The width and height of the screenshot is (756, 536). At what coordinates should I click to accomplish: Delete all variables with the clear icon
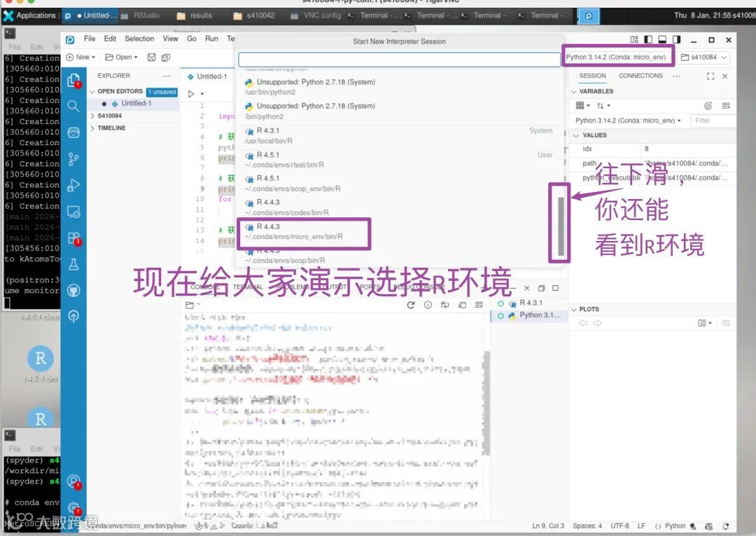(726, 106)
